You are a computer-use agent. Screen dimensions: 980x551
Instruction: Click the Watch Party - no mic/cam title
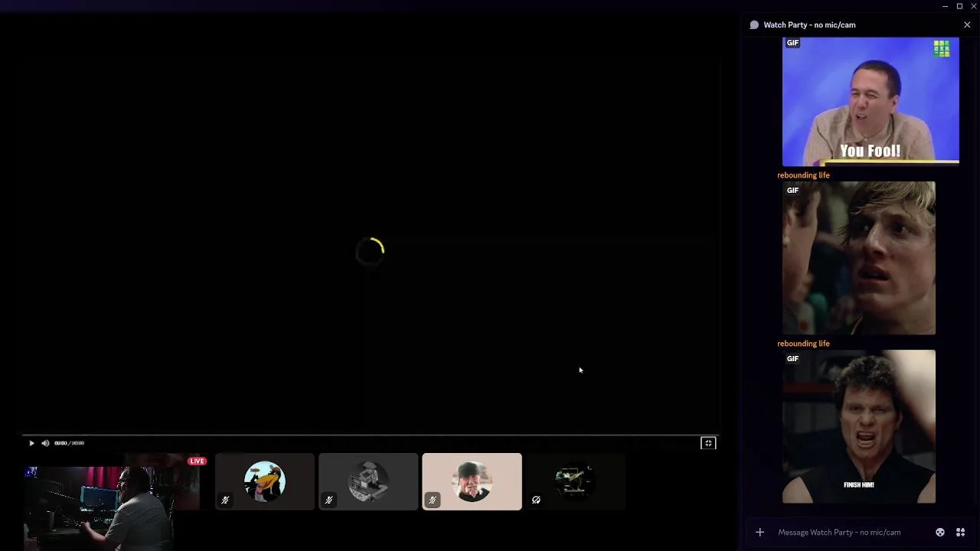tap(809, 24)
